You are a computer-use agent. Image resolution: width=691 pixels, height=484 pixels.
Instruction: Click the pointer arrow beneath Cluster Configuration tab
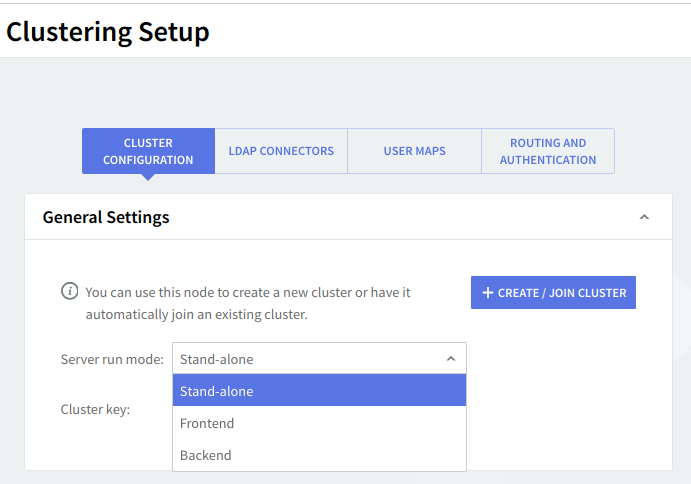click(148, 177)
